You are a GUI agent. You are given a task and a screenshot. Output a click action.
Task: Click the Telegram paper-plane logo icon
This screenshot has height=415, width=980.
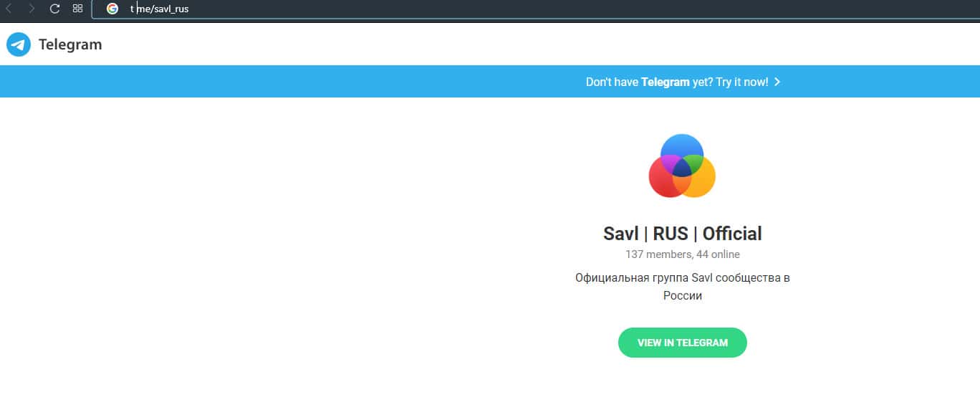pyautogui.click(x=19, y=44)
